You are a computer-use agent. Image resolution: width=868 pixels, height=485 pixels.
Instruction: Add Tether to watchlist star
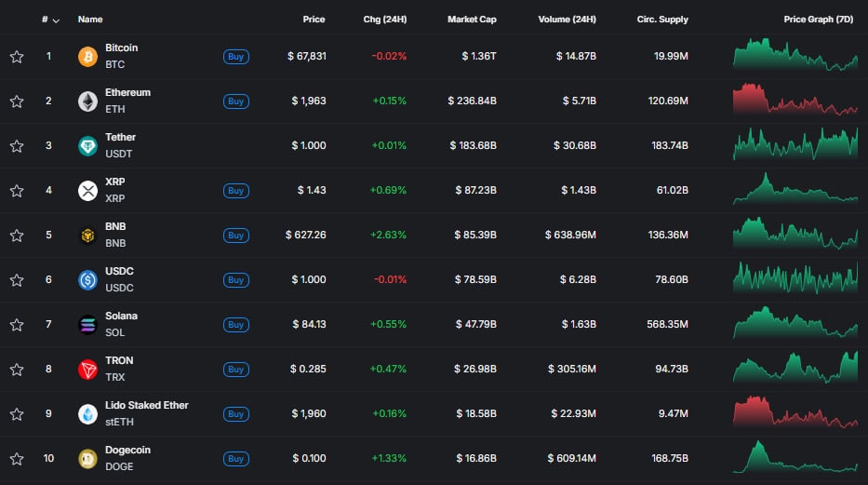(17, 146)
